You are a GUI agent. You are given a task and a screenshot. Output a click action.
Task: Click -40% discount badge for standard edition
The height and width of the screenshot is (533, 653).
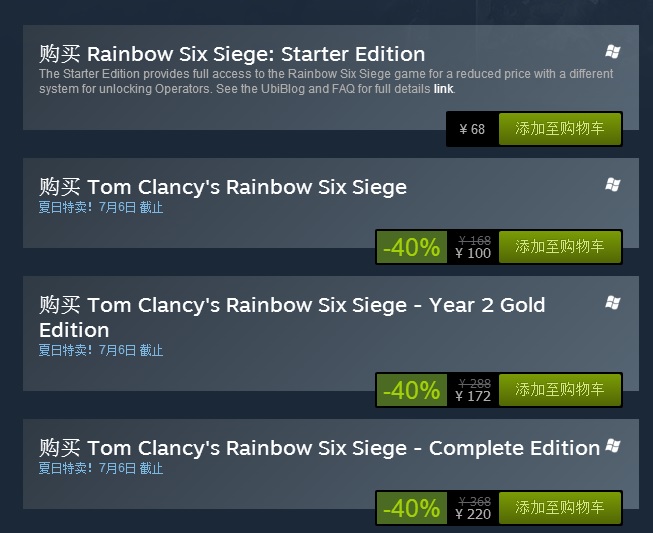(411, 247)
